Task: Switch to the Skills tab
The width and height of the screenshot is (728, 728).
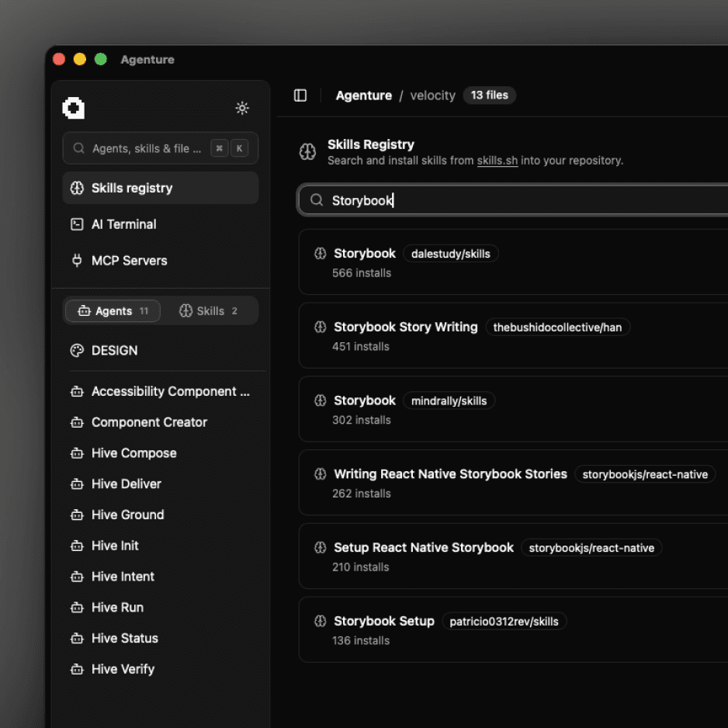Action: click(209, 310)
